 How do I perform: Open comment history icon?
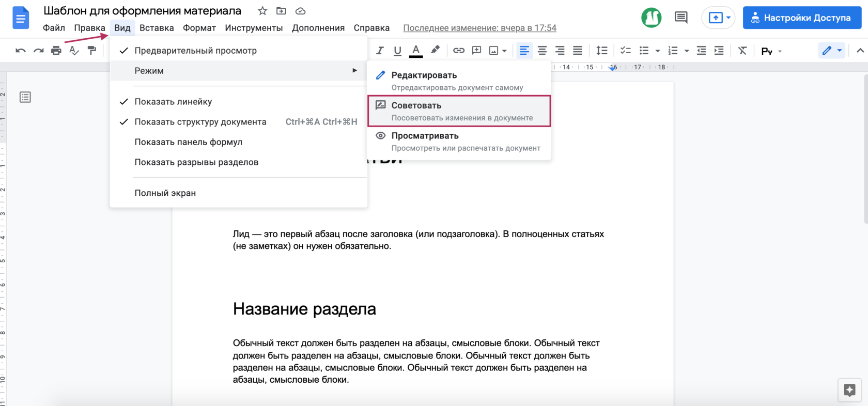coord(681,18)
